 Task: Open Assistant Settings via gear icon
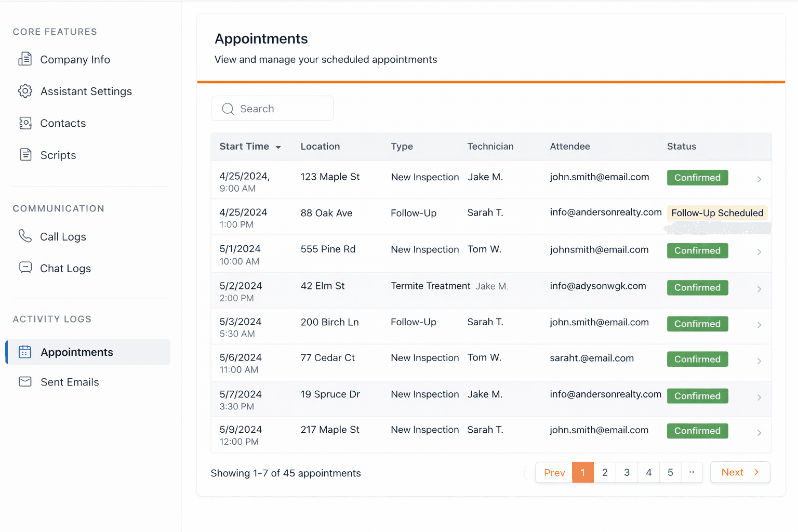click(x=25, y=91)
